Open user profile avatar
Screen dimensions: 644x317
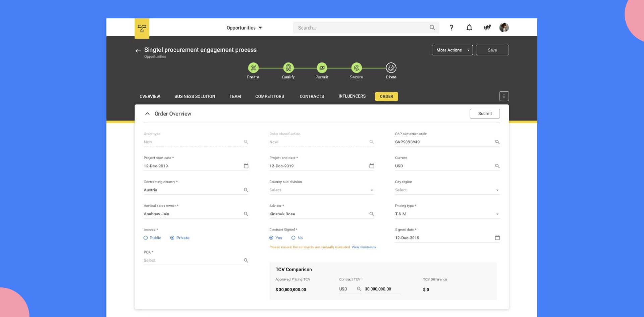point(504,28)
